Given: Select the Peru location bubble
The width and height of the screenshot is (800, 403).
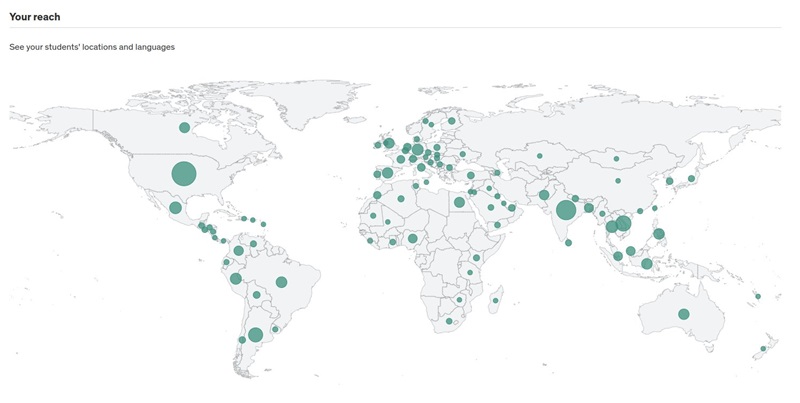Looking at the screenshot, I should click(235, 279).
